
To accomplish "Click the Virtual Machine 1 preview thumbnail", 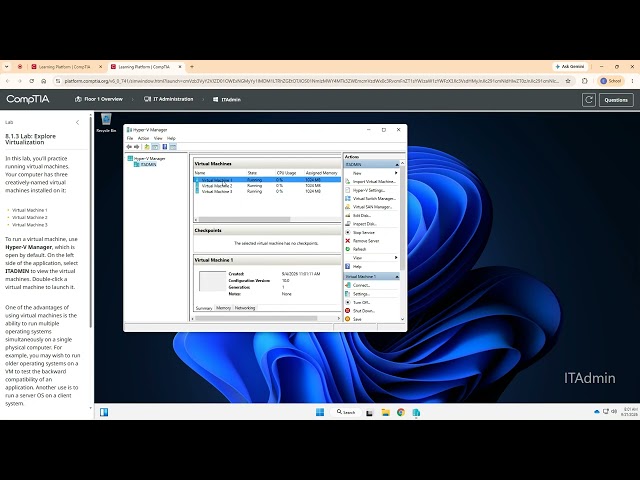I will (x=212, y=281).
